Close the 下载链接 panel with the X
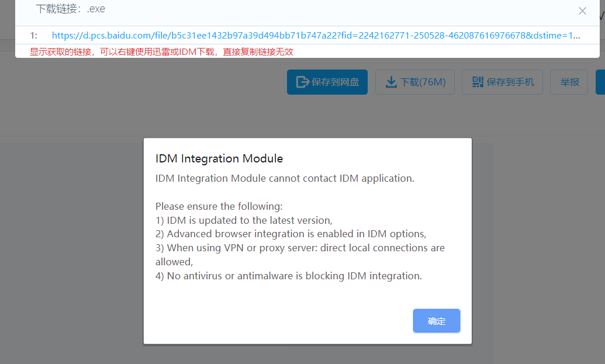This screenshot has height=364, width=605. pyautogui.click(x=582, y=11)
